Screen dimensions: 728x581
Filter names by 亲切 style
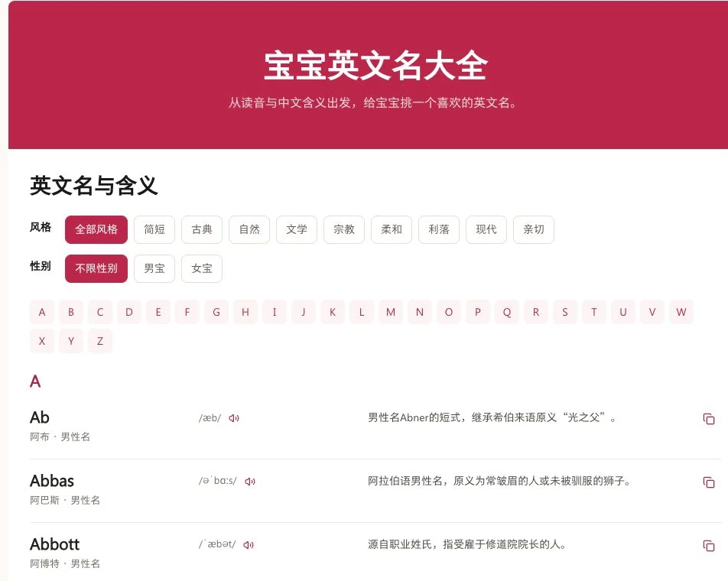coord(534,229)
